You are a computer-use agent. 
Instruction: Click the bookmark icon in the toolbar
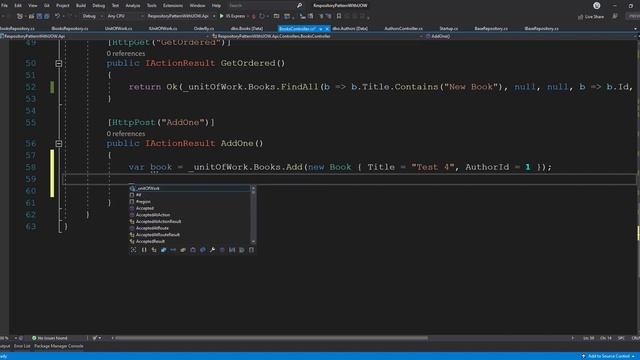pos(339,16)
